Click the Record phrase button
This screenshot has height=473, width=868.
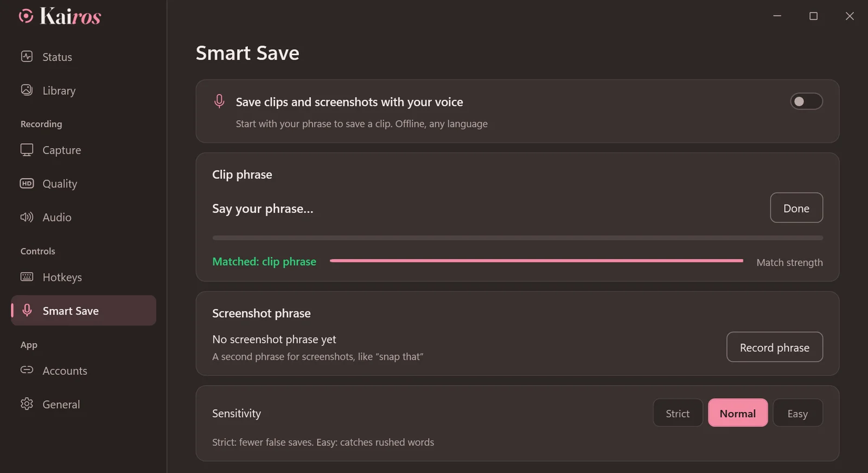pos(775,347)
